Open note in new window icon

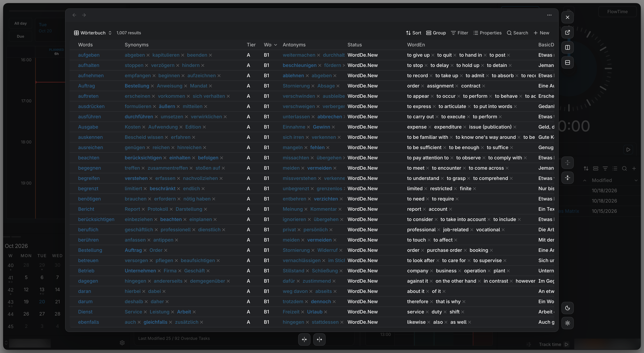(568, 32)
